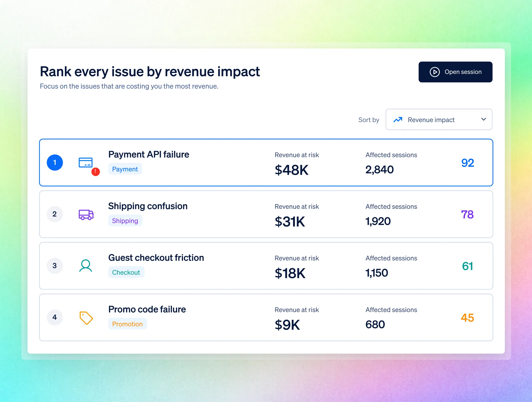Click the rank 3 number badge
Viewport: 532px width, 402px height.
(x=55, y=266)
